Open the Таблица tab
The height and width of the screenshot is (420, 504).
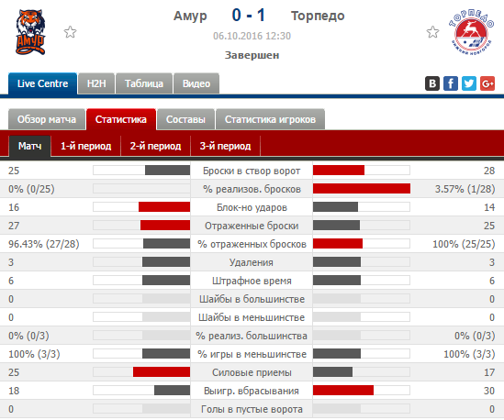[144, 83]
